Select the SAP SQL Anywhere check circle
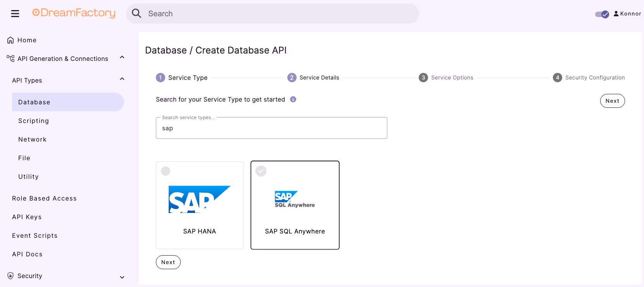This screenshot has width=644, height=287. (261, 171)
